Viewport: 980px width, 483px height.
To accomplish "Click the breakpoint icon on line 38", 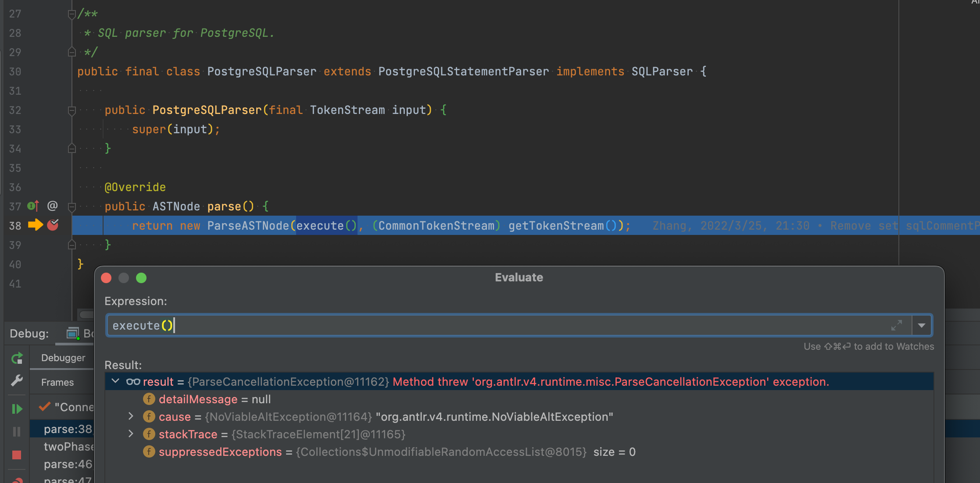I will click(53, 225).
